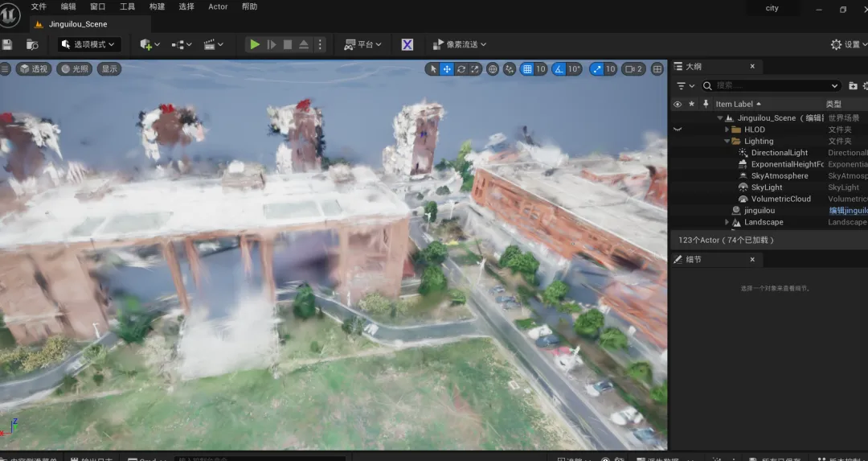Sort by Item Label column header
The width and height of the screenshot is (868, 461).
[x=738, y=104]
